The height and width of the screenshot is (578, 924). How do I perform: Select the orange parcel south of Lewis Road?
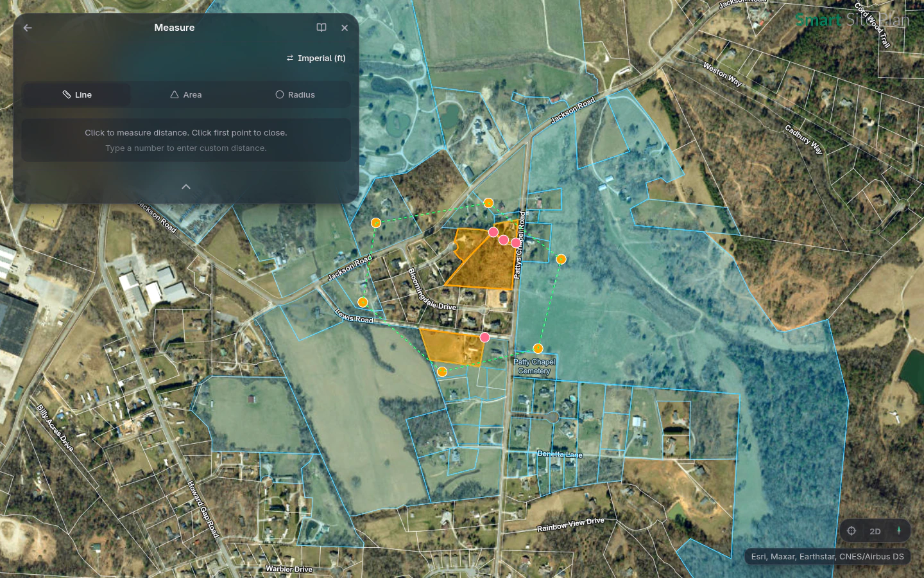tap(453, 347)
